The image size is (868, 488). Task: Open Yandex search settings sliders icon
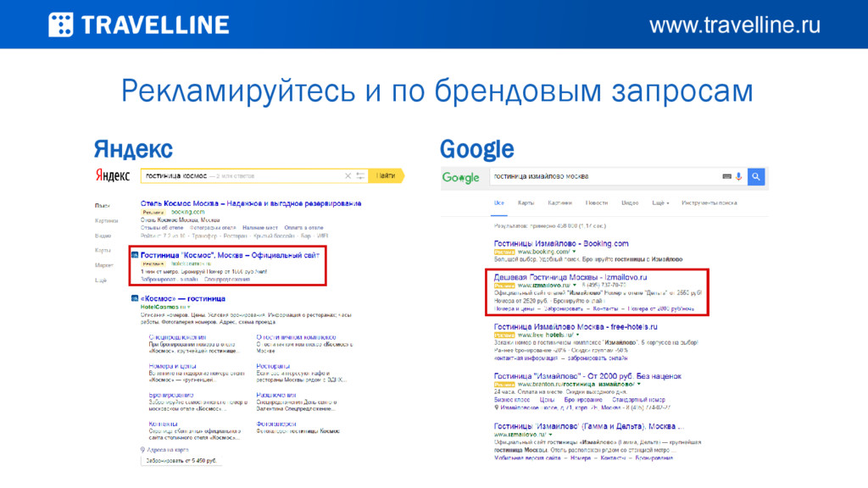click(x=360, y=176)
